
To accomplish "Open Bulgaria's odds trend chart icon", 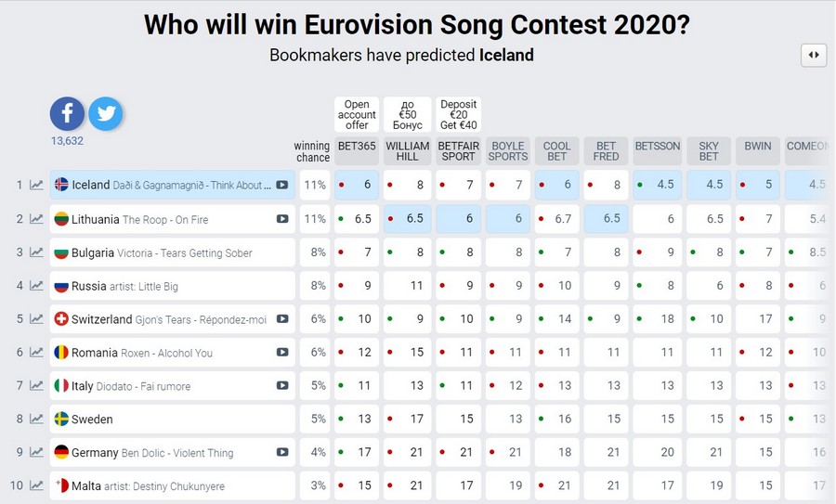I will [36, 252].
